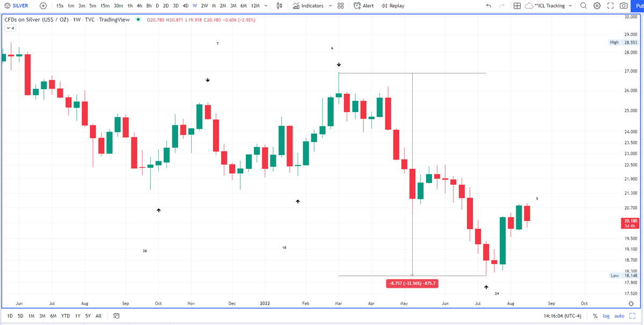Viewport: 644px width, 325px height.
Task: Switch to the 8h timeframe
Action: (148, 5)
